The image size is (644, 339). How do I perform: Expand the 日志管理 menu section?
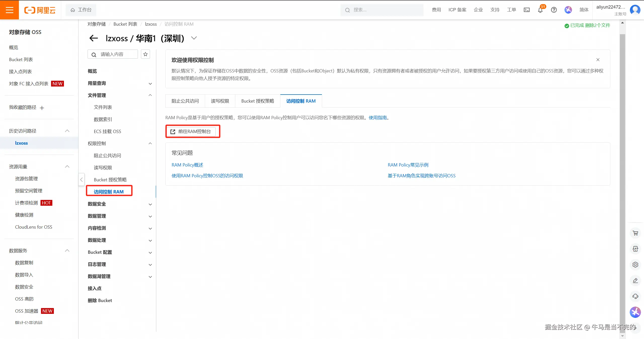tap(150, 265)
